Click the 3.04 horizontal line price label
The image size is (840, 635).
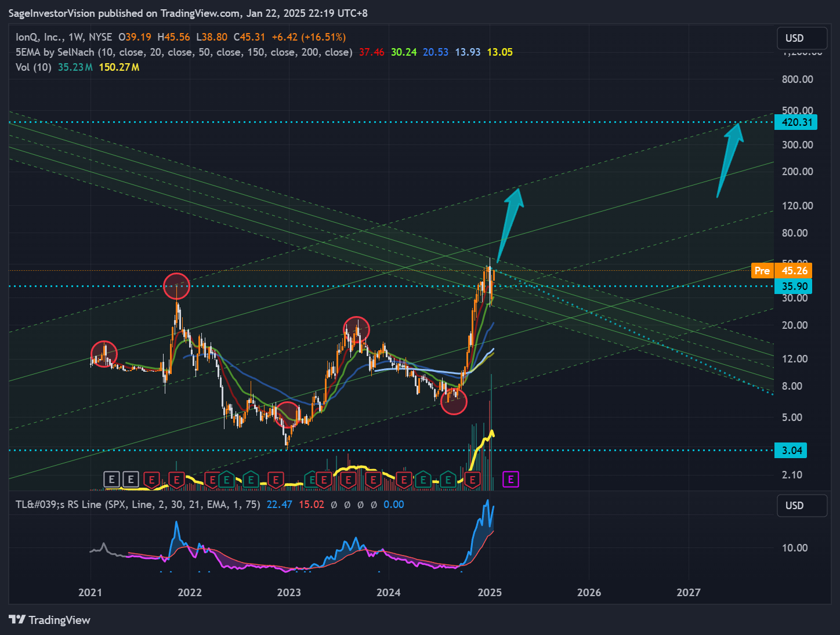click(x=791, y=451)
